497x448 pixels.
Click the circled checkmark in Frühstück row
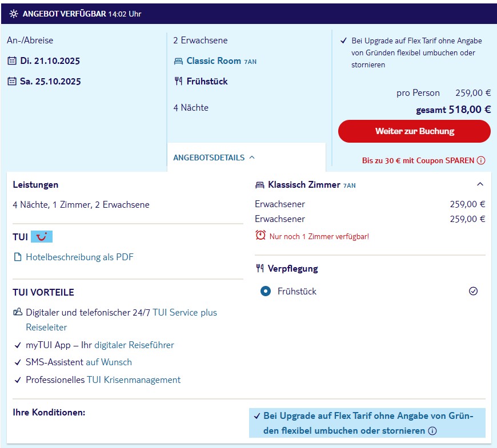tap(473, 291)
